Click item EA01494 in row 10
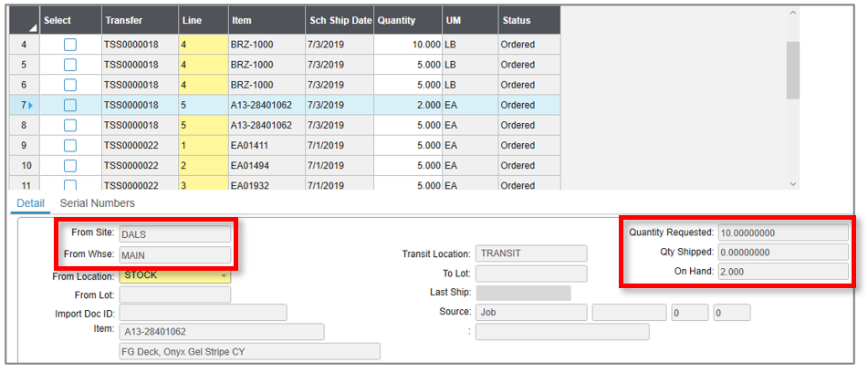 (x=267, y=166)
